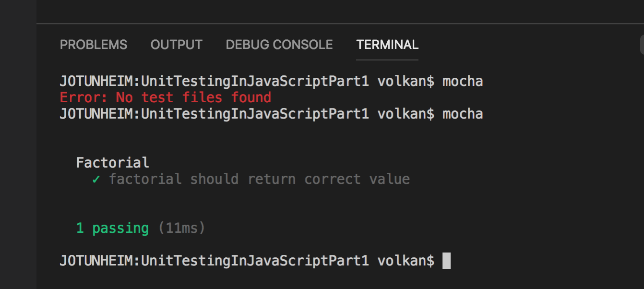The height and width of the screenshot is (289, 644).
Task: Switch to the PROBLEMS tab
Action: coord(94,45)
